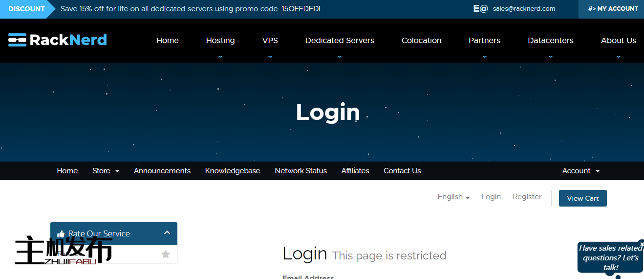Click the E@ email icon in top bar
Viewport: 644px width, 279px height.
pyautogui.click(x=480, y=8)
